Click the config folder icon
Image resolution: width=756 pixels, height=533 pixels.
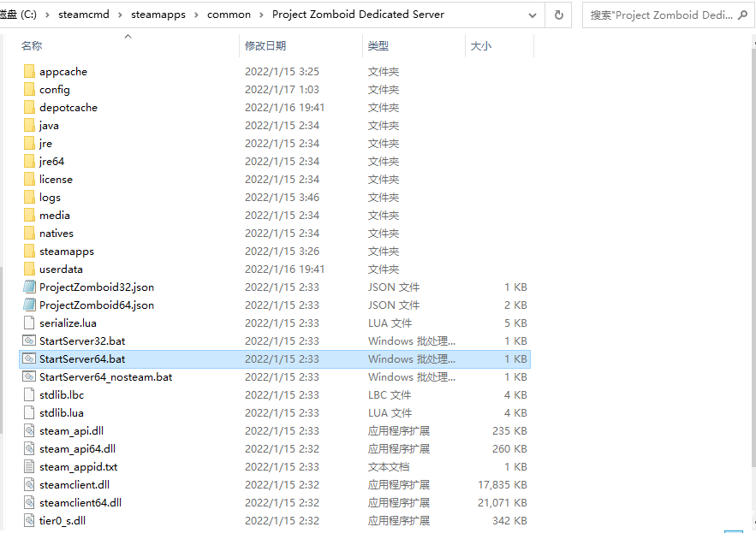coord(29,89)
